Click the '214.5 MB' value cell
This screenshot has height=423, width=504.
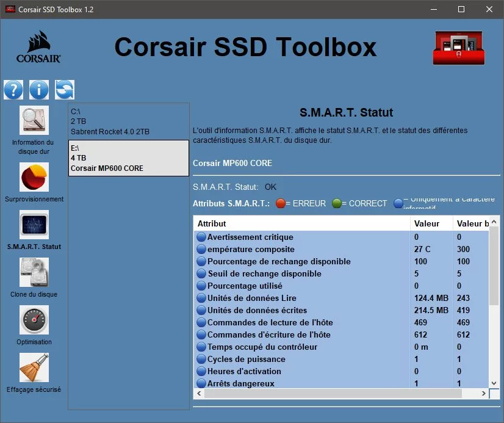431,310
